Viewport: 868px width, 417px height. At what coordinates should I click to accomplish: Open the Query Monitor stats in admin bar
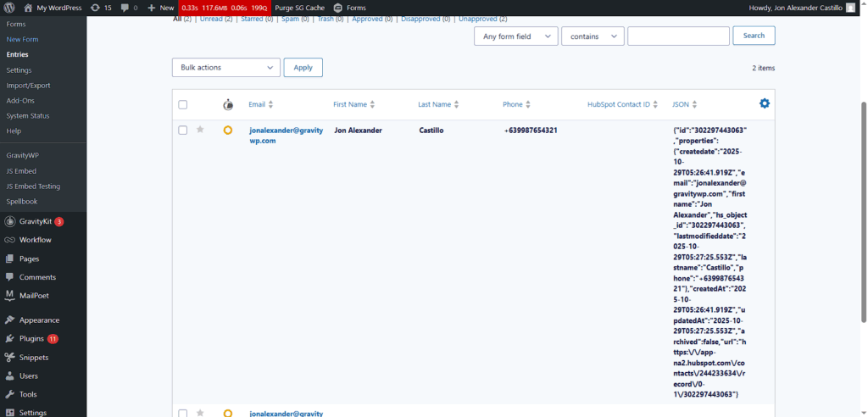coord(225,8)
